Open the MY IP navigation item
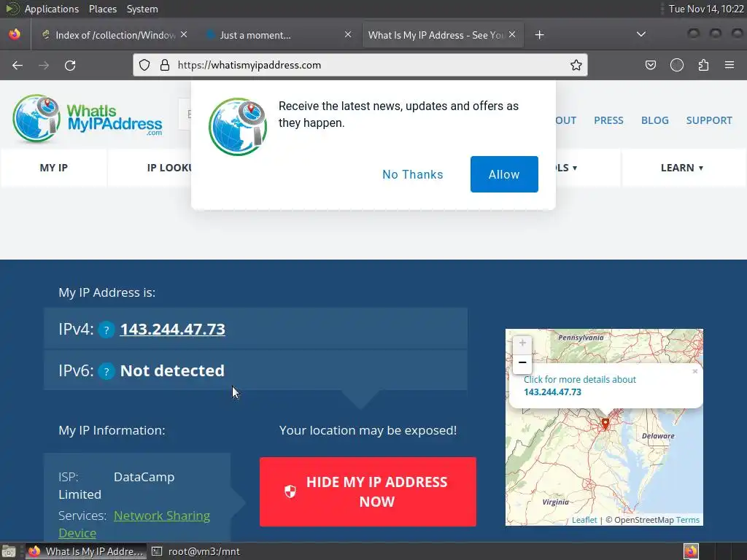The image size is (747, 560). pos(54,168)
